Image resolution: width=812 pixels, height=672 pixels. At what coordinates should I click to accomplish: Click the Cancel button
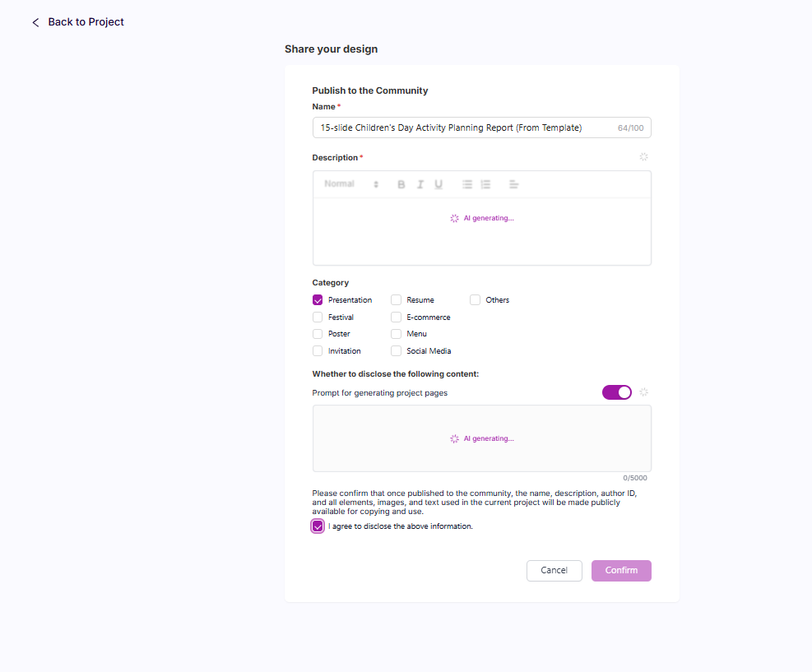(x=554, y=571)
